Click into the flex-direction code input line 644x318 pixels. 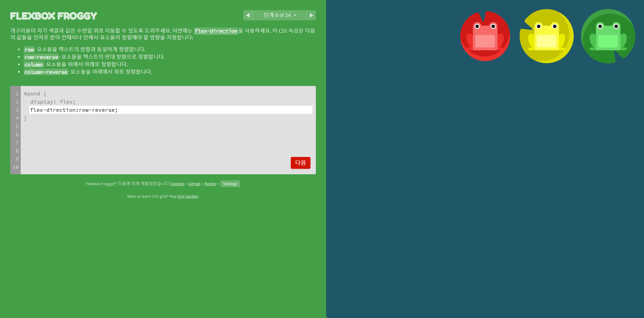(x=171, y=110)
